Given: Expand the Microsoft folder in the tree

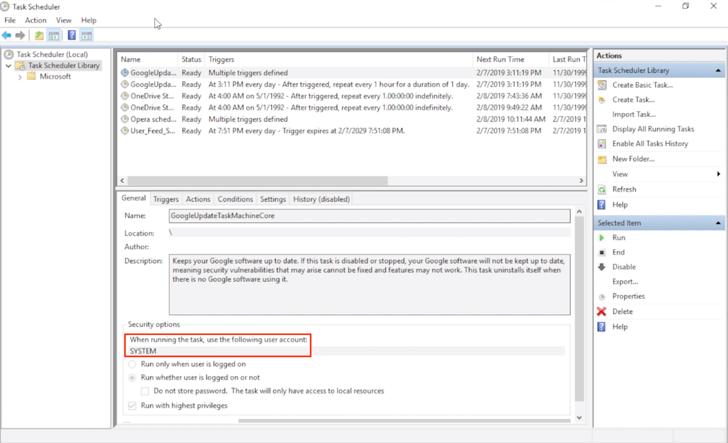Looking at the screenshot, I should (20, 77).
